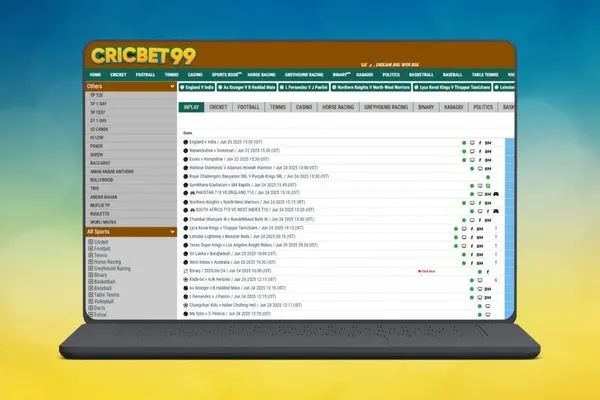Click the 'f' icon in West Indies v Australia row
The image size is (600, 400).
(472, 263)
